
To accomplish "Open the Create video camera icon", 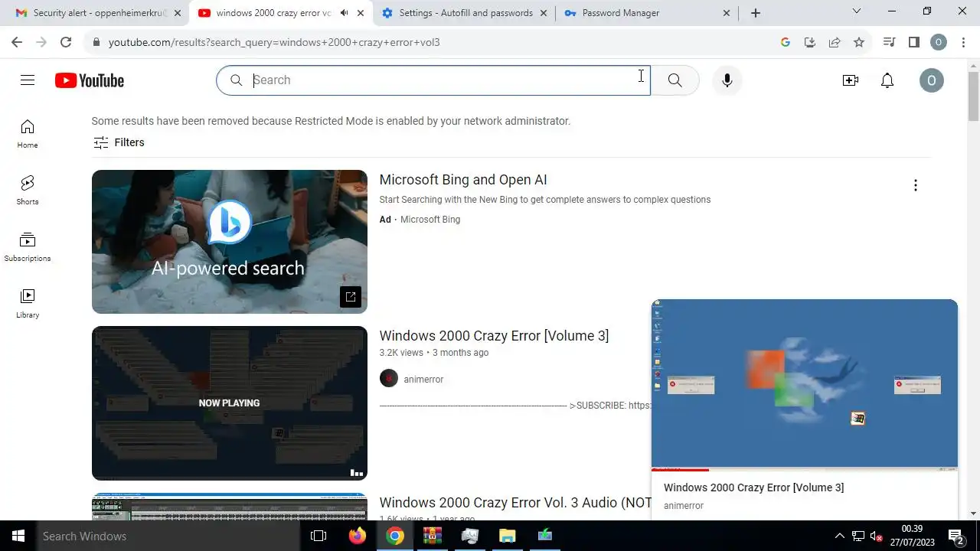I will [x=851, y=80].
